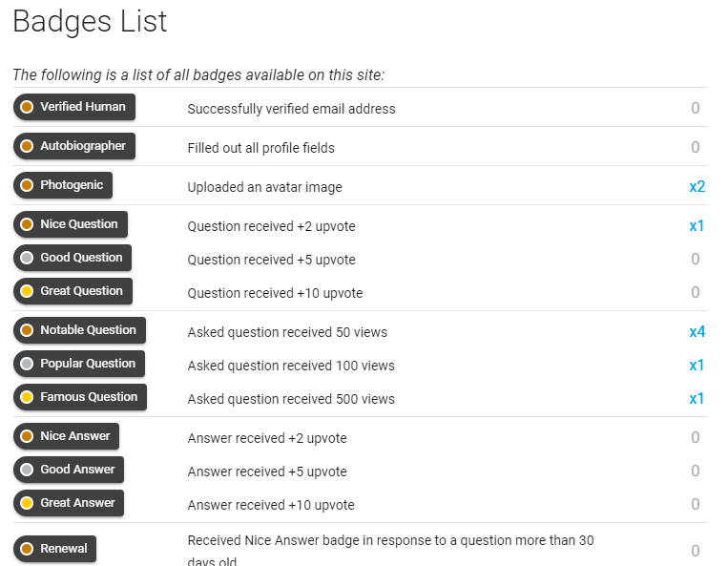This screenshot has height=566, width=728.
Task: Open the x2 count for Photogenic
Action: point(697,187)
